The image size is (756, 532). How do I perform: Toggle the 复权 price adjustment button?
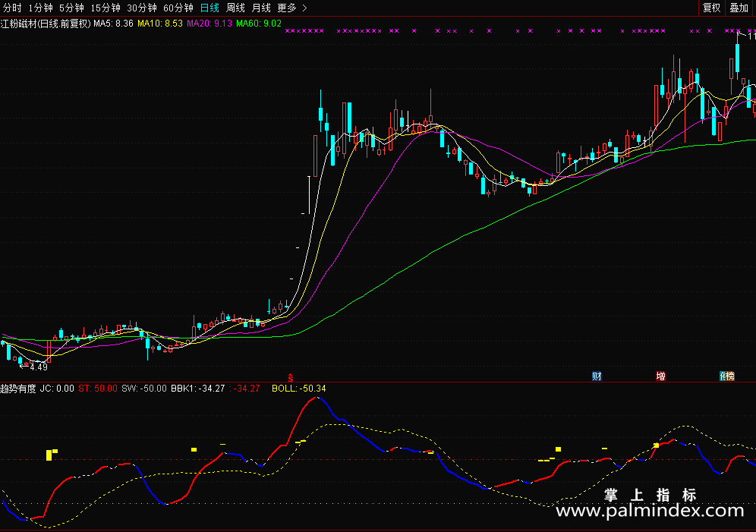point(711,8)
